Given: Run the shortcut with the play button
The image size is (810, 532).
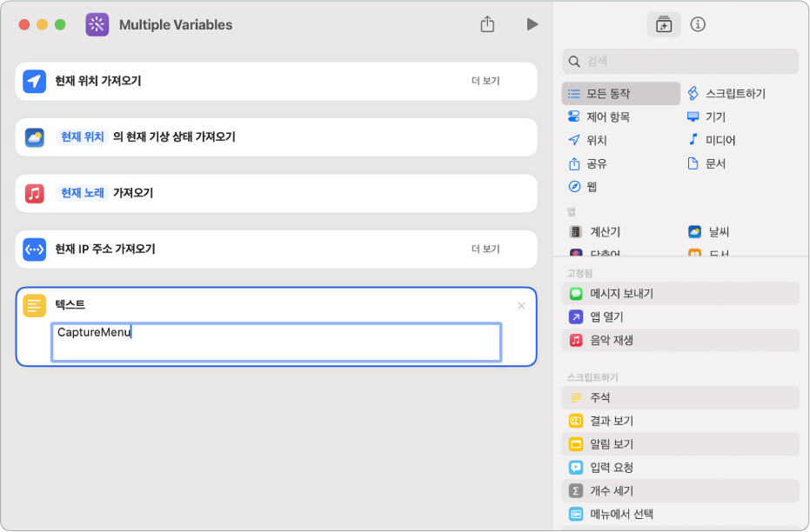Looking at the screenshot, I should pyautogui.click(x=532, y=24).
